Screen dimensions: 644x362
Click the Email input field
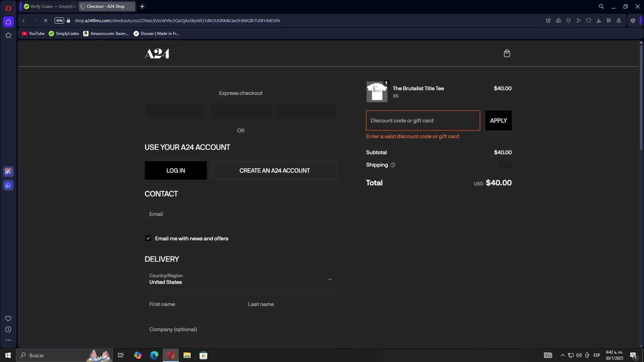tap(241, 214)
